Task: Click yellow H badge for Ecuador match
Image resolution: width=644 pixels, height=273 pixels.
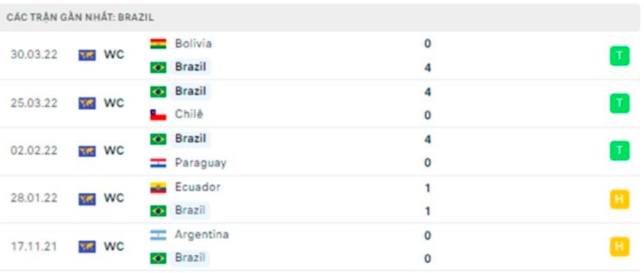Action: [x=619, y=199]
